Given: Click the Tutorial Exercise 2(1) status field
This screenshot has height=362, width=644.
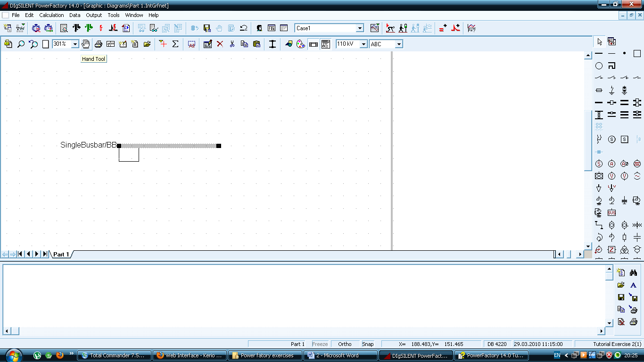Looking at the screenshot, I should tap(610, 344).
